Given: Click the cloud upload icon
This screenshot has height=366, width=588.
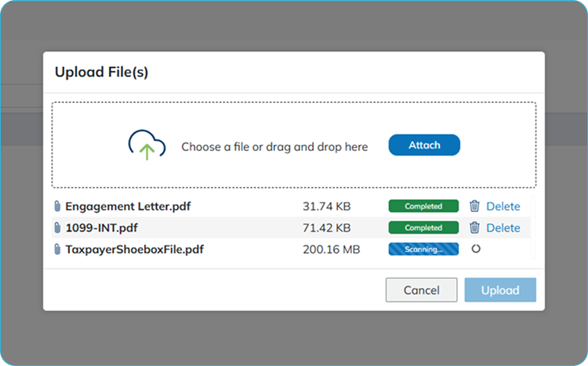Looking at the screenshot, I should point(146,145).
